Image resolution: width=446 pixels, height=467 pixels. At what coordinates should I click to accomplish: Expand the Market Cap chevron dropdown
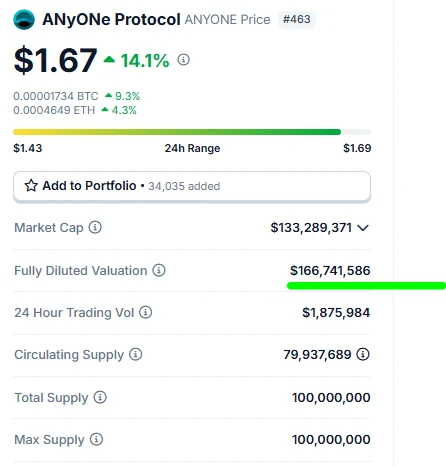[363, 228]
